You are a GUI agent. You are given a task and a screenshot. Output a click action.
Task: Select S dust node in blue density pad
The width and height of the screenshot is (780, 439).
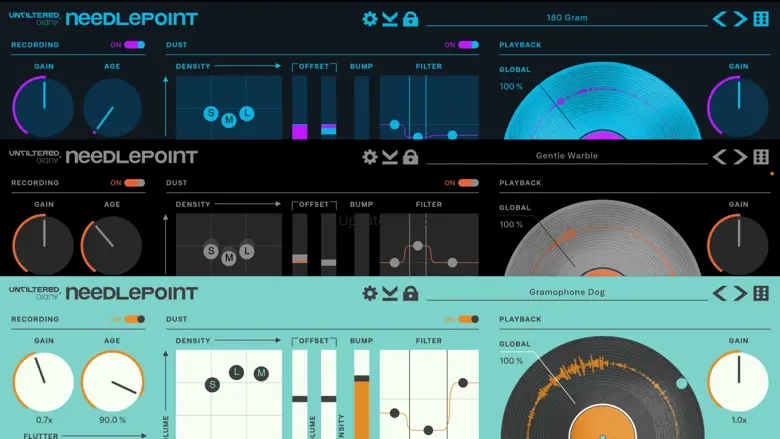coord(211,113)
